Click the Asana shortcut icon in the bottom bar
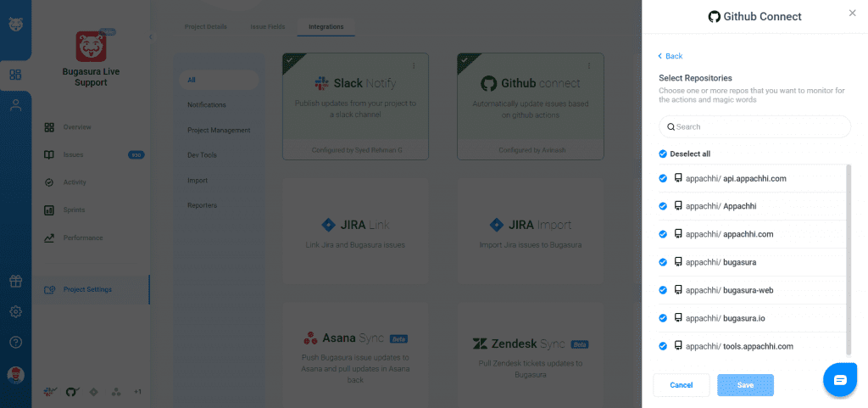Screen dimensions: 868x408 tap(115, 392)
